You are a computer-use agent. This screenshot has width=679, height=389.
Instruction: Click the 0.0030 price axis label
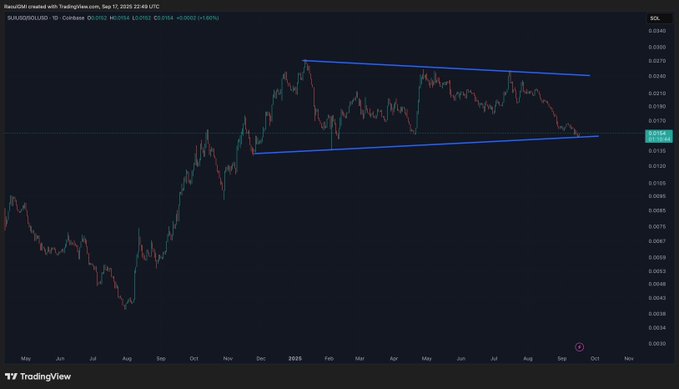point(656,344)
